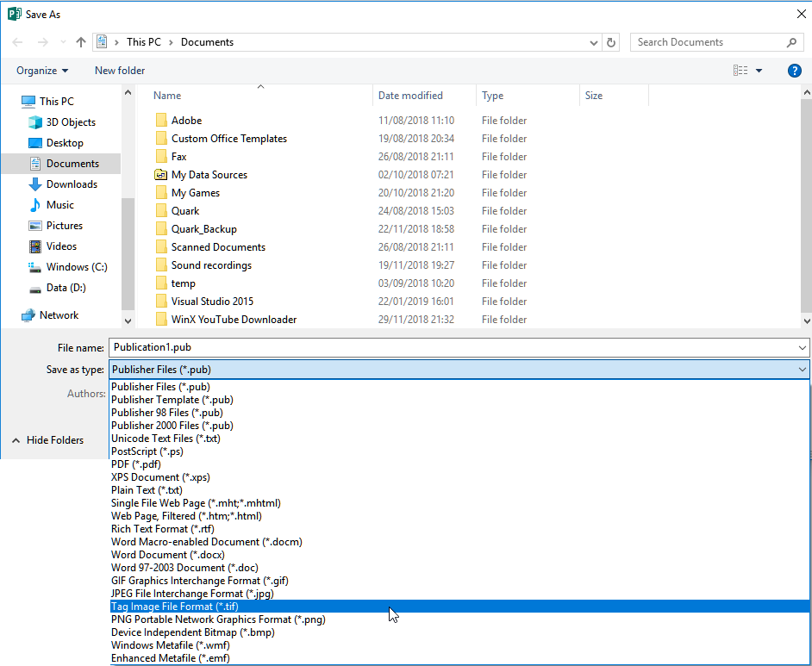Select Custom Office Templates folder
Screen dimensions: 812x666
[222, 139]
